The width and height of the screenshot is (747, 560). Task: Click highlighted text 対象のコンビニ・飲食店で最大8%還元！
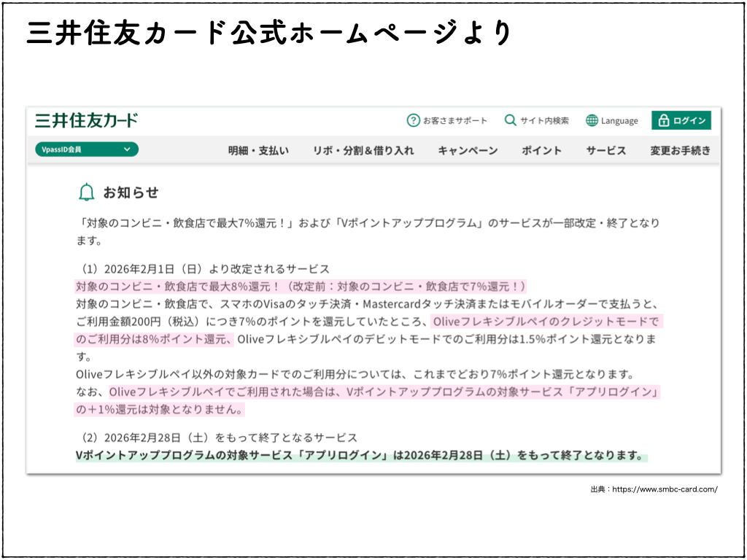(177, 286)
